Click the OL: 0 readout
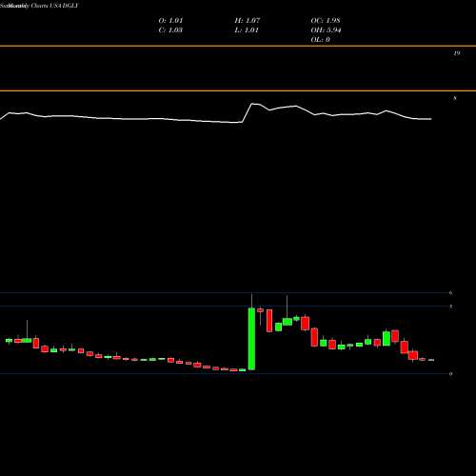Image resolution: width=476 pixels, height=476 pixels. 321,40
